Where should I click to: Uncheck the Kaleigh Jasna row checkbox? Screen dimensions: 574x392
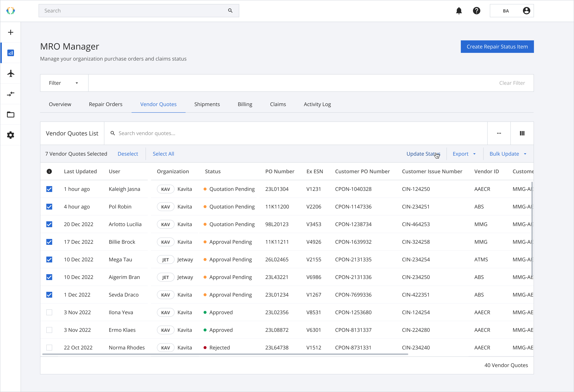(49, 189)
